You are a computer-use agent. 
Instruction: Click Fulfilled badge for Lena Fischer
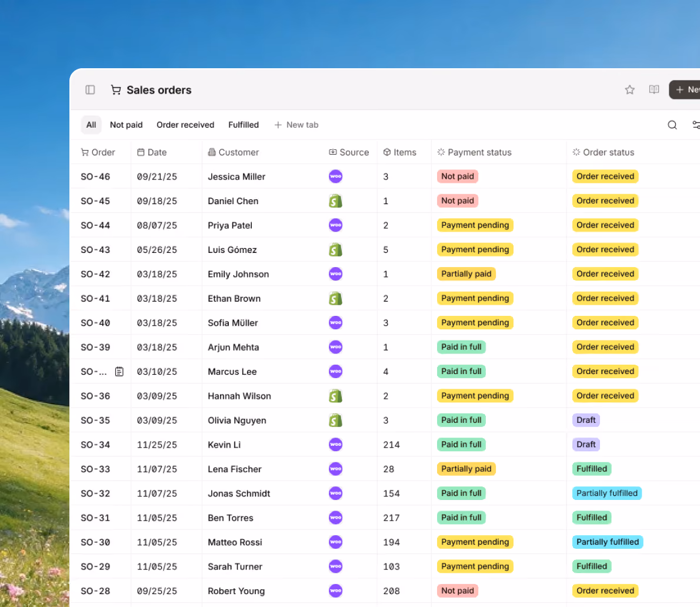pos(592,469)
